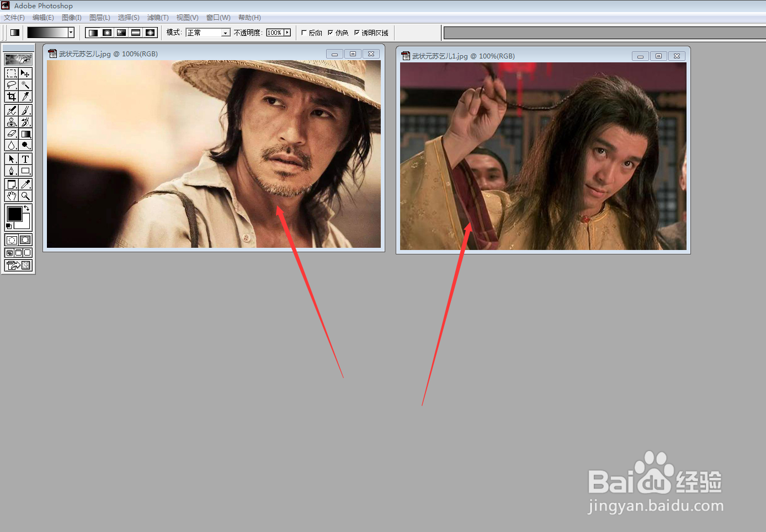Select the History Brush tool
766x532 pixels.
click(25, 122)
